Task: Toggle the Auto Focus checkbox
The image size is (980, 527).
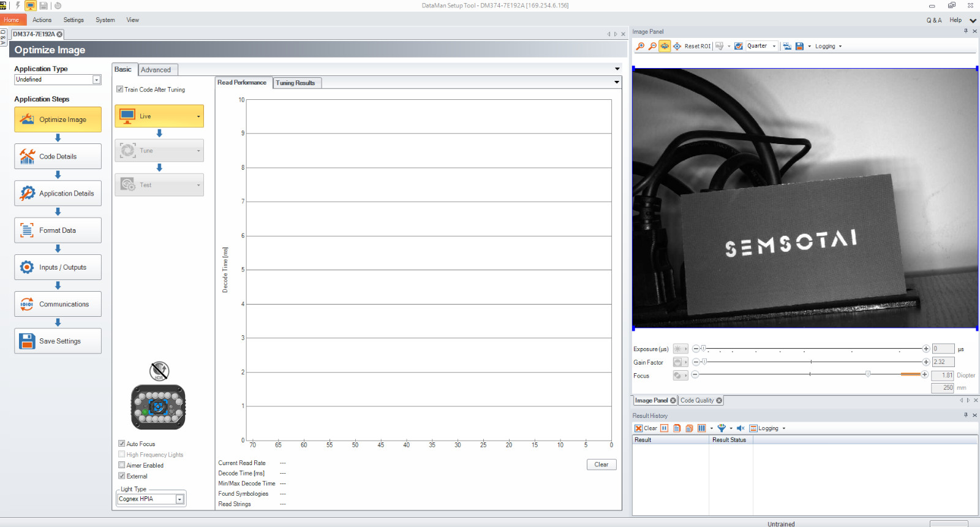Action: pyautogui.click(x=122, y=444)
